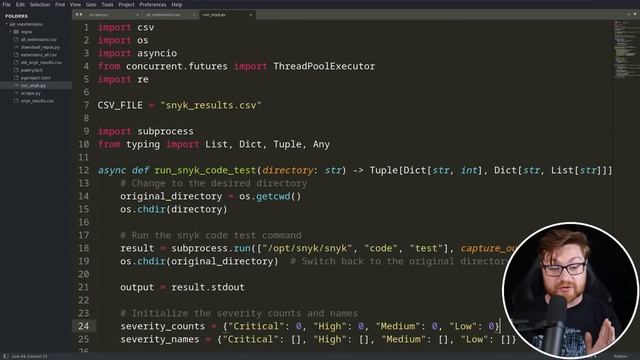Open the tab list dropdown arrow
The width and height of the screenshot is (640, 360).
click(634, 14)
